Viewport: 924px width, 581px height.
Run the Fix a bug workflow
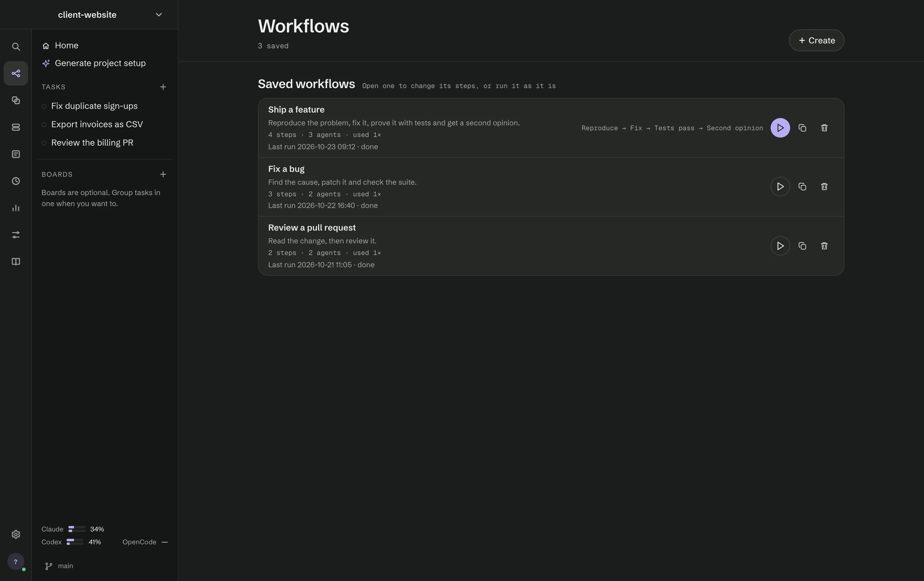coord(780,187)
